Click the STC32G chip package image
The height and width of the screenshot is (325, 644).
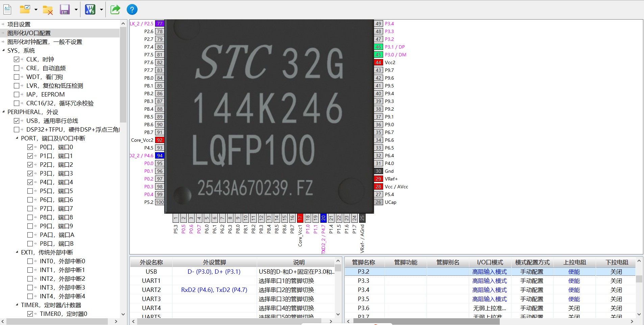coord(269,116)
